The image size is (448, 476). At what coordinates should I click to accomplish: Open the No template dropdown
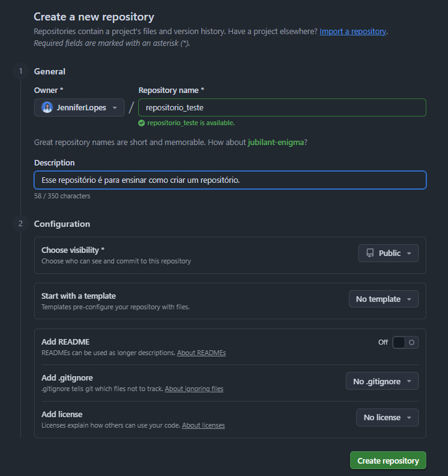(x=384, y=299)
